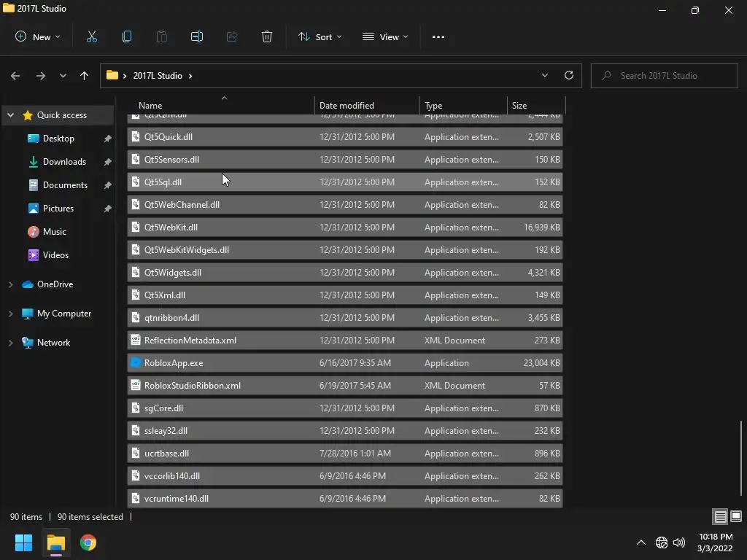Select qtnribbon4.dll file

click(345, 318)
